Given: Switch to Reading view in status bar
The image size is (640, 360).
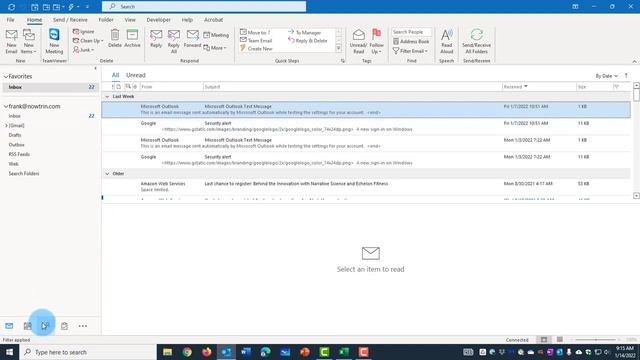Looking at the screenshot, I should point(560,340).
